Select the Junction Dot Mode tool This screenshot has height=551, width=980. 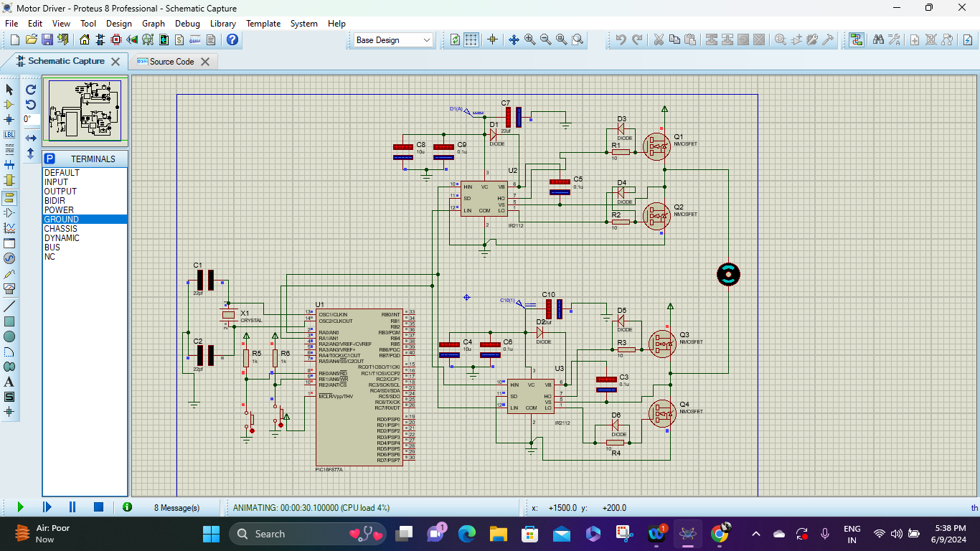(9, 119)
